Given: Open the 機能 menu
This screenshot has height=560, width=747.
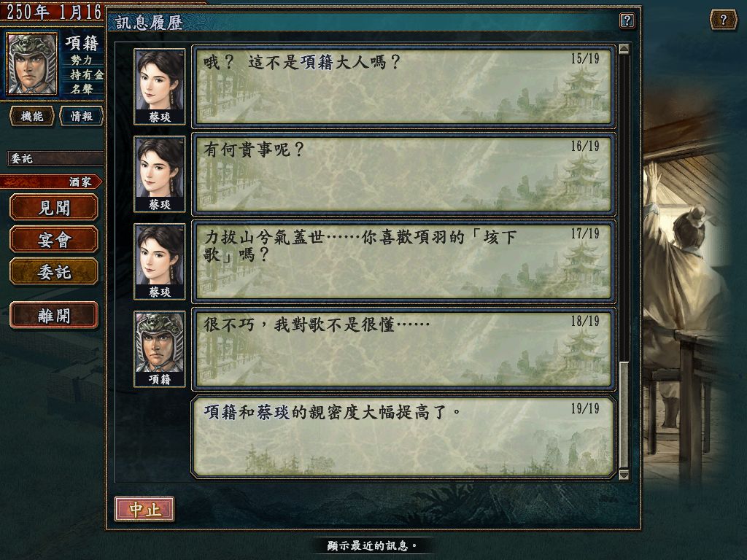Looking at the screenshot, I should coord(32,116).
